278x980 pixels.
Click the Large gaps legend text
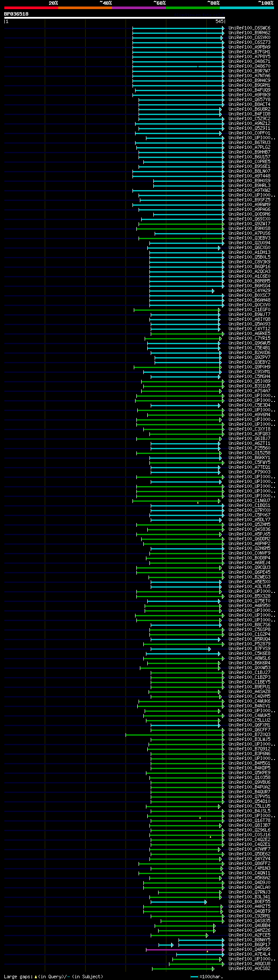pos(53,977)
